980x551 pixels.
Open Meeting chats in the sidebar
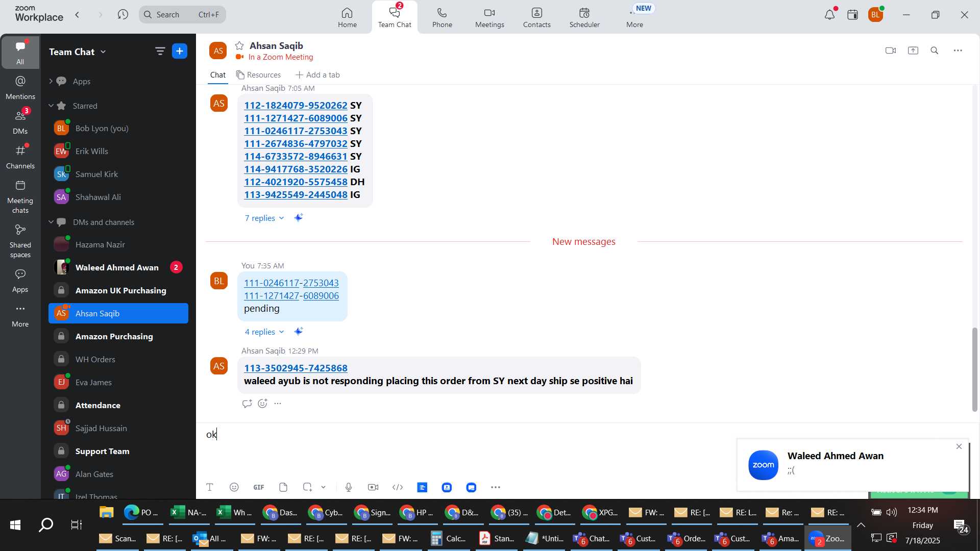[x=20, y=196]
